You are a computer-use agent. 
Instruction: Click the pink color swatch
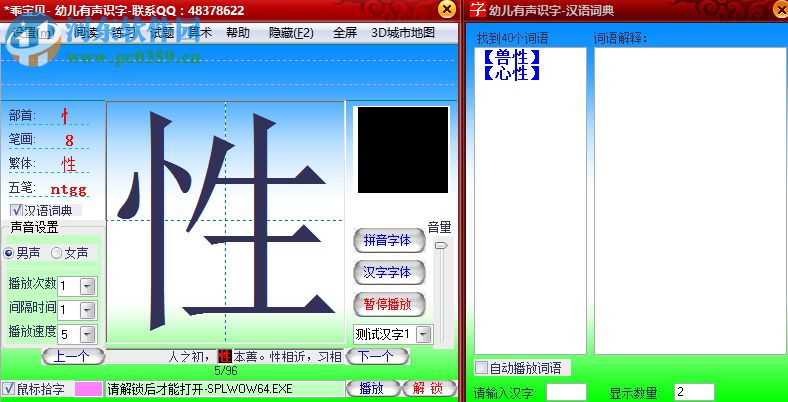click(88, 388)
